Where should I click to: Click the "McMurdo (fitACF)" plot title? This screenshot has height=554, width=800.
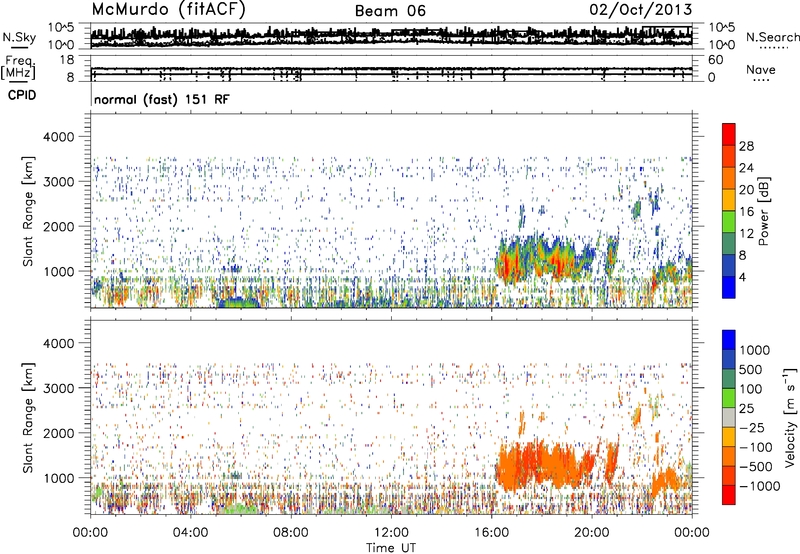(168, 10)
